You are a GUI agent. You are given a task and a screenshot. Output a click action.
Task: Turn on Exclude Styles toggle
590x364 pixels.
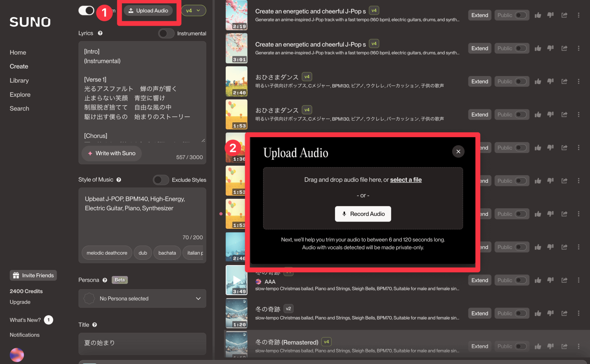[x=161, y=180]
